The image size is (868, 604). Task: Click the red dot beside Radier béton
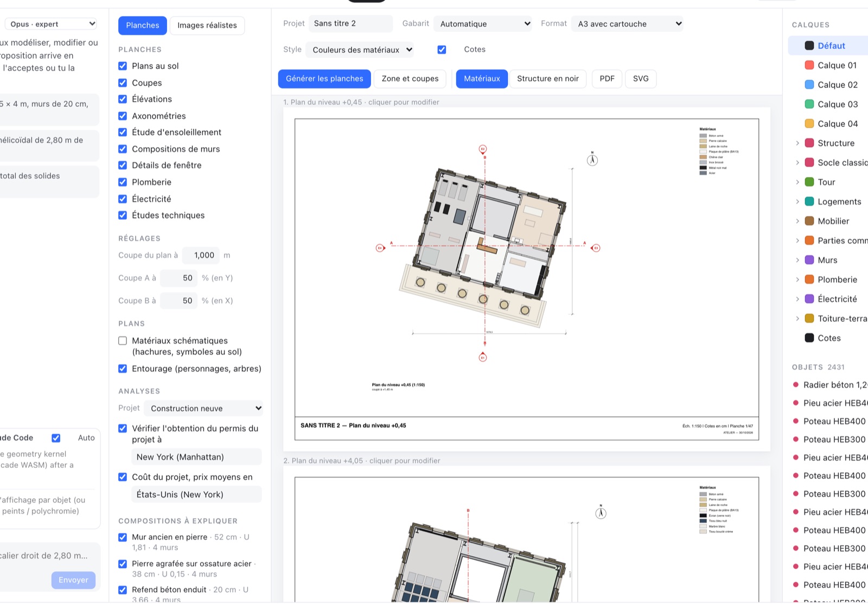point(796,385)
